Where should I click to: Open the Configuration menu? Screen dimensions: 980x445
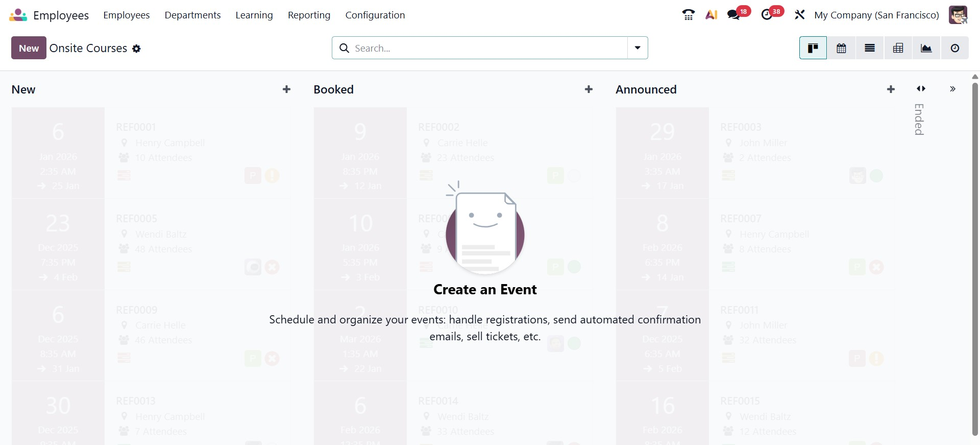375,15
